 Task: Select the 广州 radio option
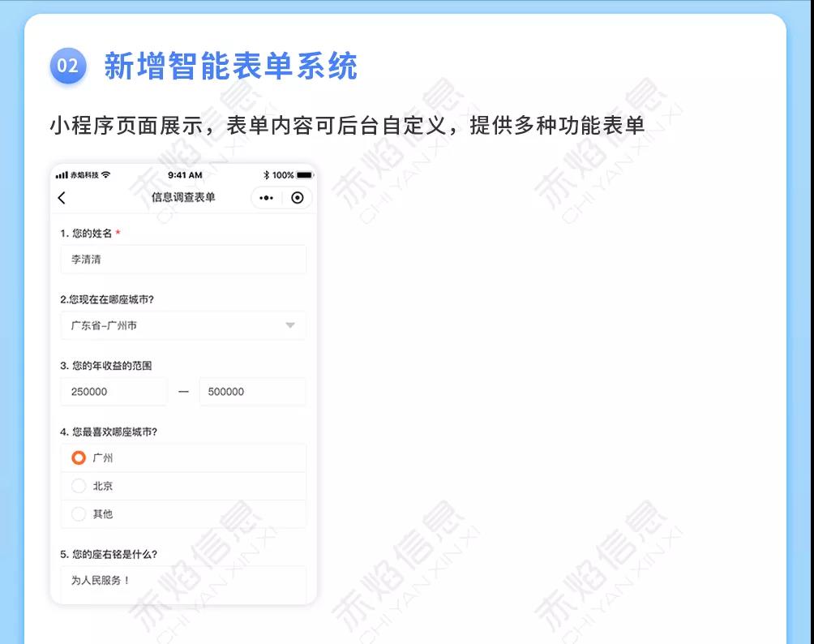[79, 458]
